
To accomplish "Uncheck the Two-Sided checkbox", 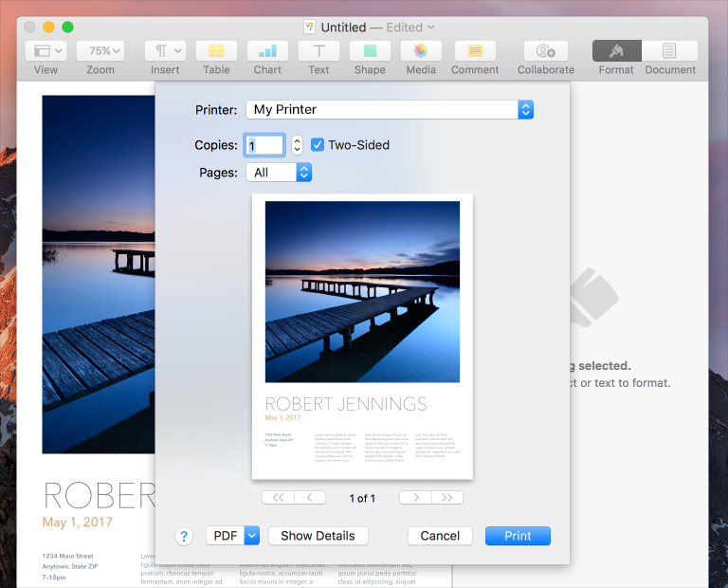I will coord(318,145).
